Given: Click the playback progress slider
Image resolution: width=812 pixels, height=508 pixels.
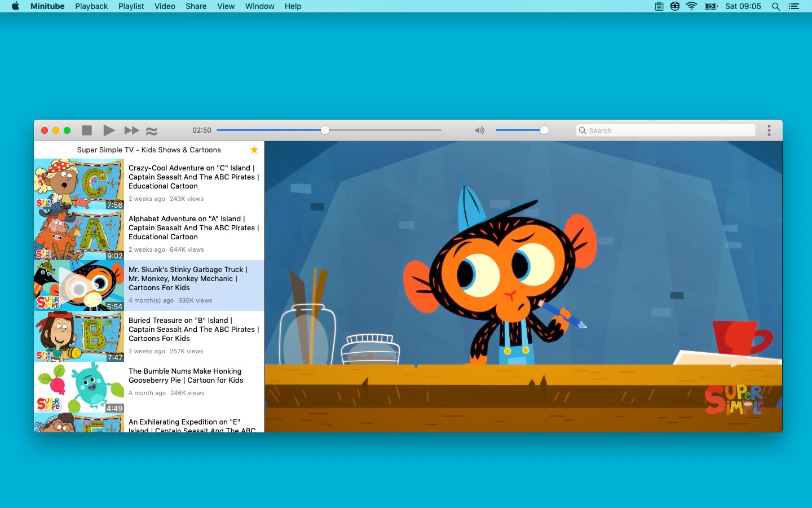Looking at the screenshot, I should (x=325, y=130).
